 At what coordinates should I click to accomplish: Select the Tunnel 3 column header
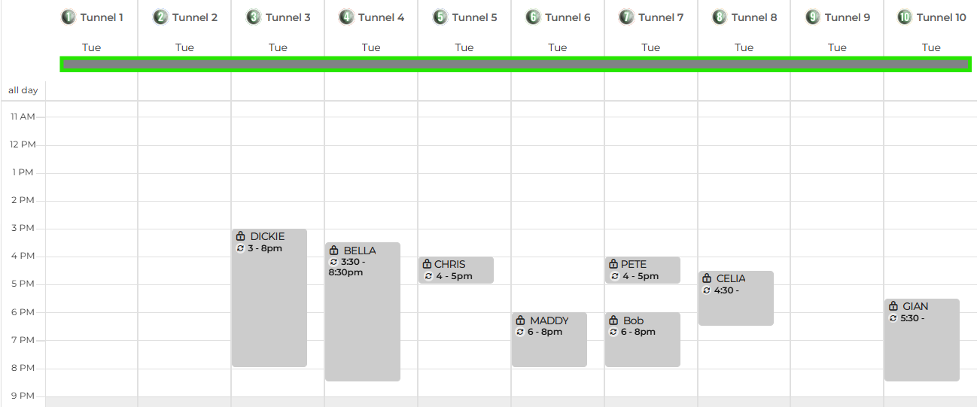pos(278,17)
